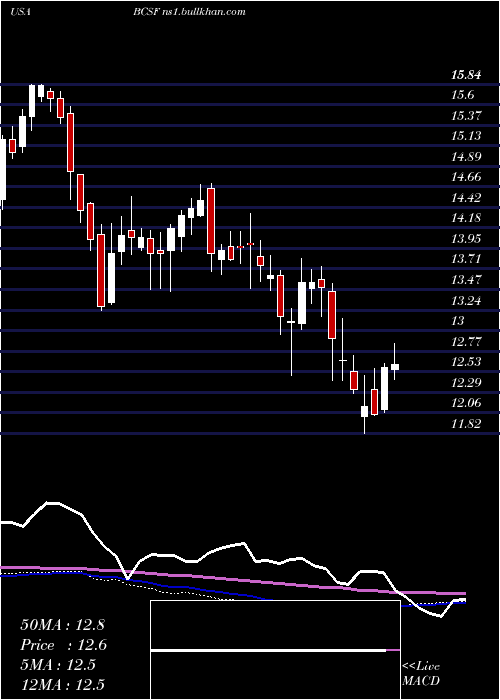Click the 13.24 price axis label
The height and width of the screenshot is (700, 500).
(x=466, y=300)
